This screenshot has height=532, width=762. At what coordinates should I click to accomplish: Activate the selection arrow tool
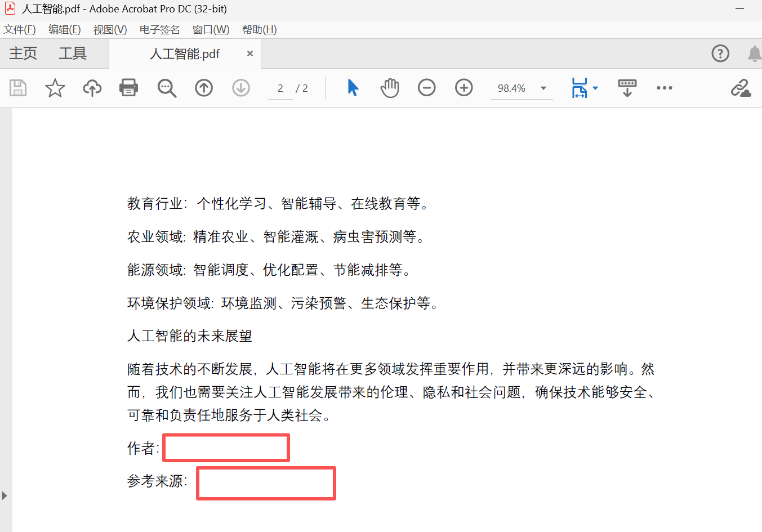click(352, 88)
